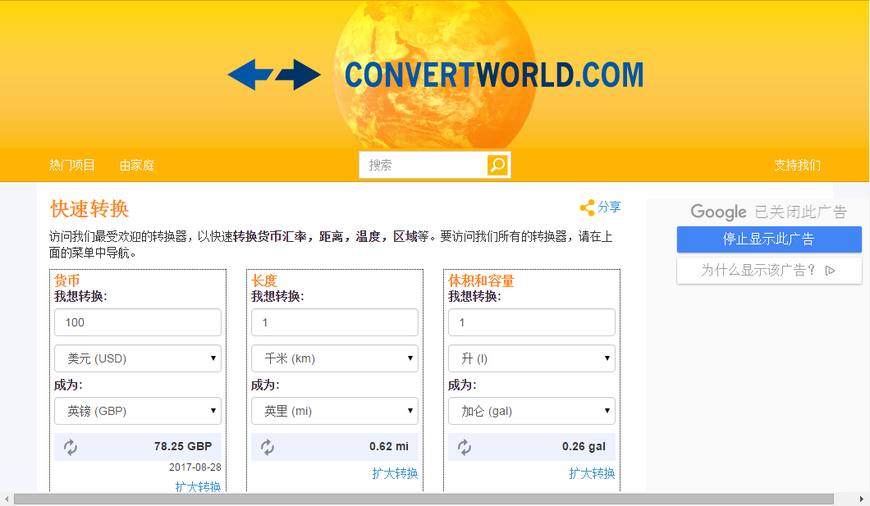Click the 分享 share link
The image size is (870, 506).
point(609,207)
